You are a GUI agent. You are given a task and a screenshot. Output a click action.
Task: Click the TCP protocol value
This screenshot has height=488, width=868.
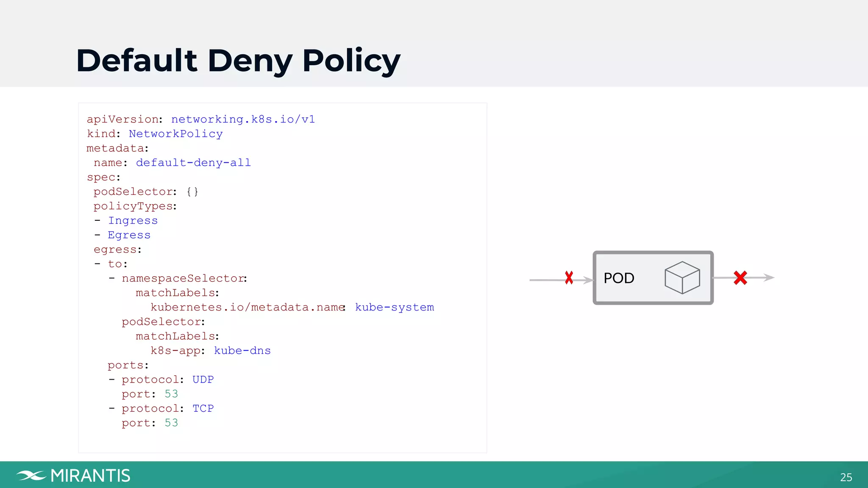pyautogui.click(x=203, y=408)
